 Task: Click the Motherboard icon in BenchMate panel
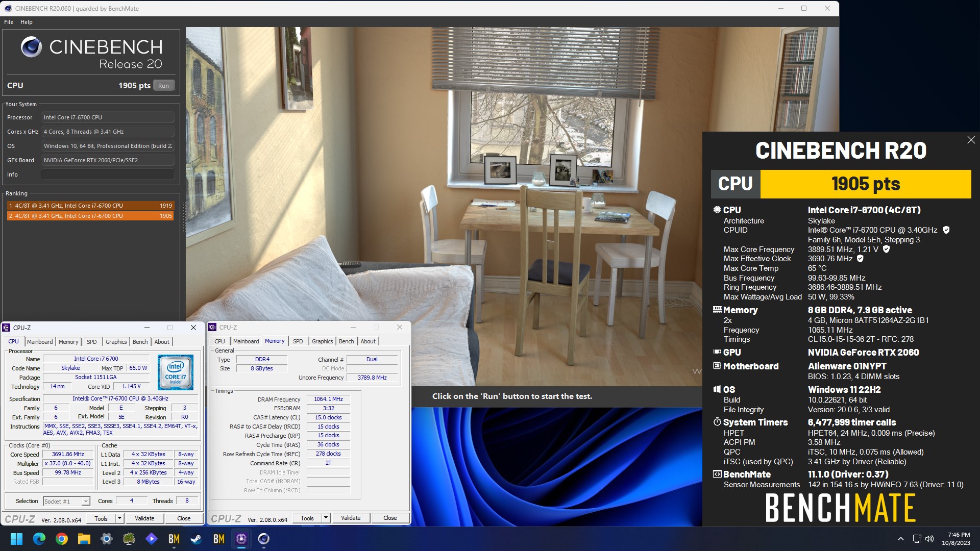pyautogui.click(x=717, y=366)
